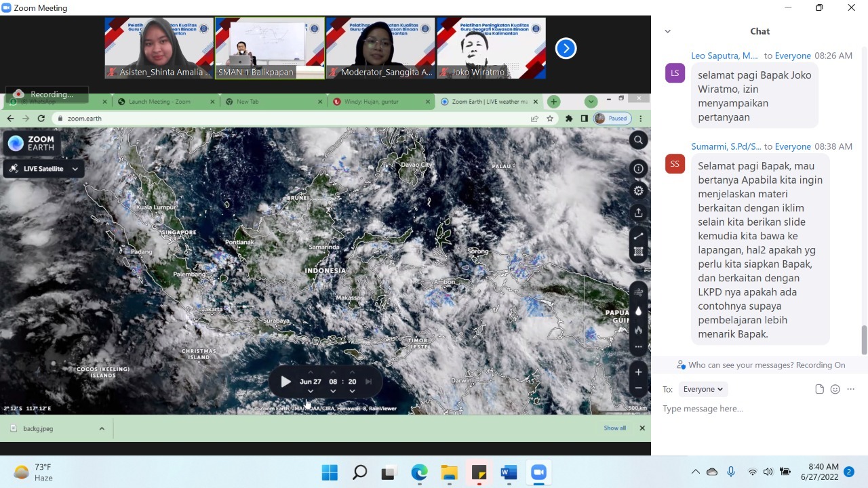Screen dimensions: 868x488
Task: Switch to Zoom Earth browser tab
Action: click(x=488, y=102)
